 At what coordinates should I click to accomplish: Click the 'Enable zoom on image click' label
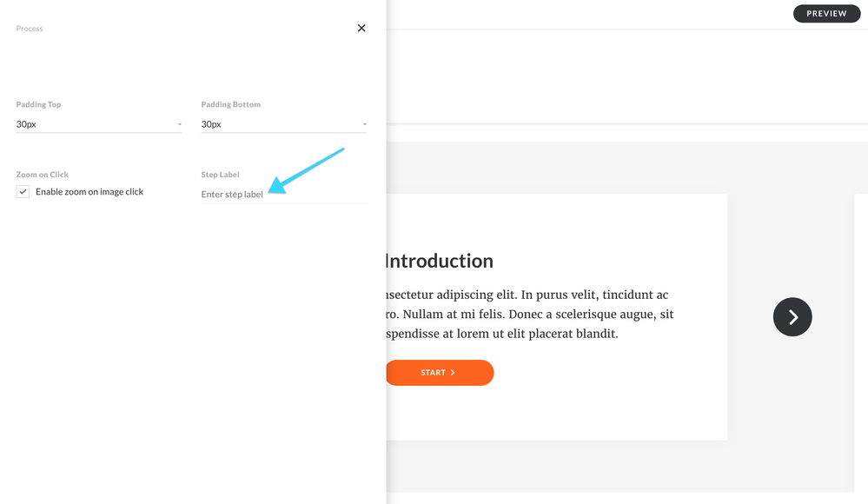89,192
